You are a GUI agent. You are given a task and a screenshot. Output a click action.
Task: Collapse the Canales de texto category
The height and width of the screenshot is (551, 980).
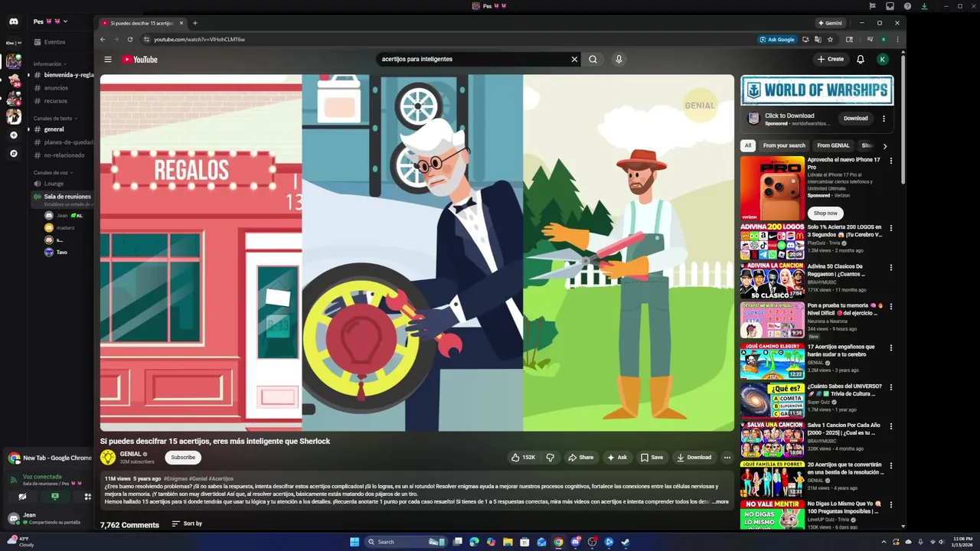pyautogui.click(x=55, y=118)
